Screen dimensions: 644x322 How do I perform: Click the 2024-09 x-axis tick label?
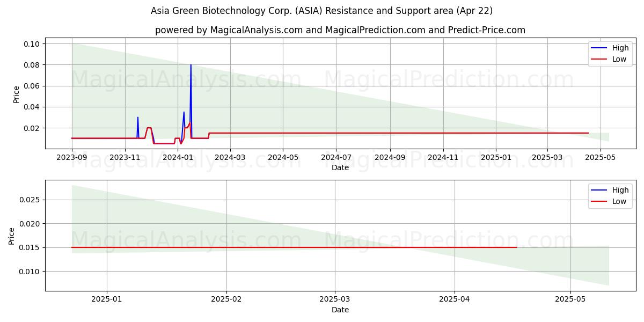(x=390, y=158)
